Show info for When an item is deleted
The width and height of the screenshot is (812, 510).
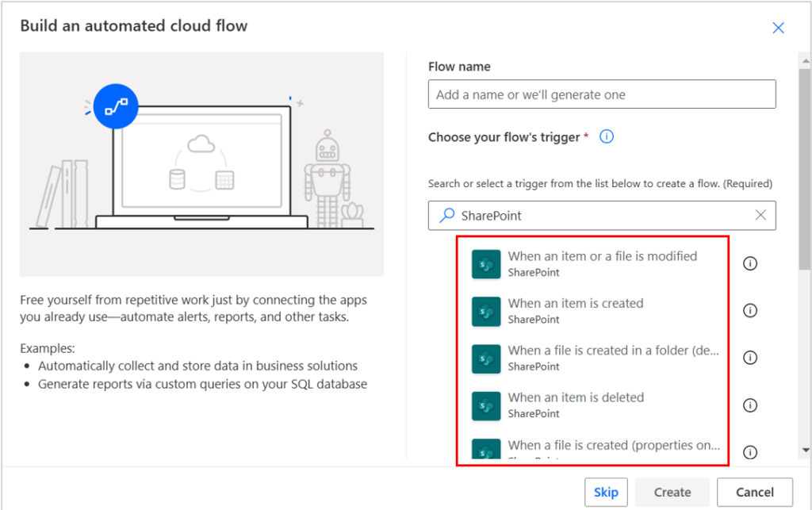click(x=750, y=405)
